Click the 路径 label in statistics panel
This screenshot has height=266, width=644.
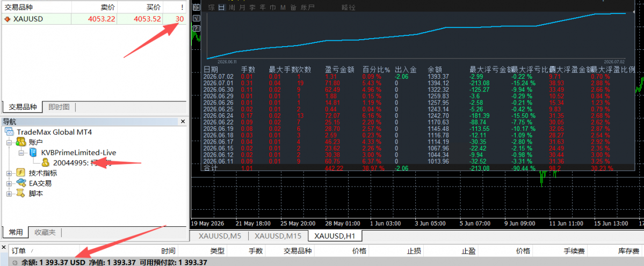coord(349,7)
